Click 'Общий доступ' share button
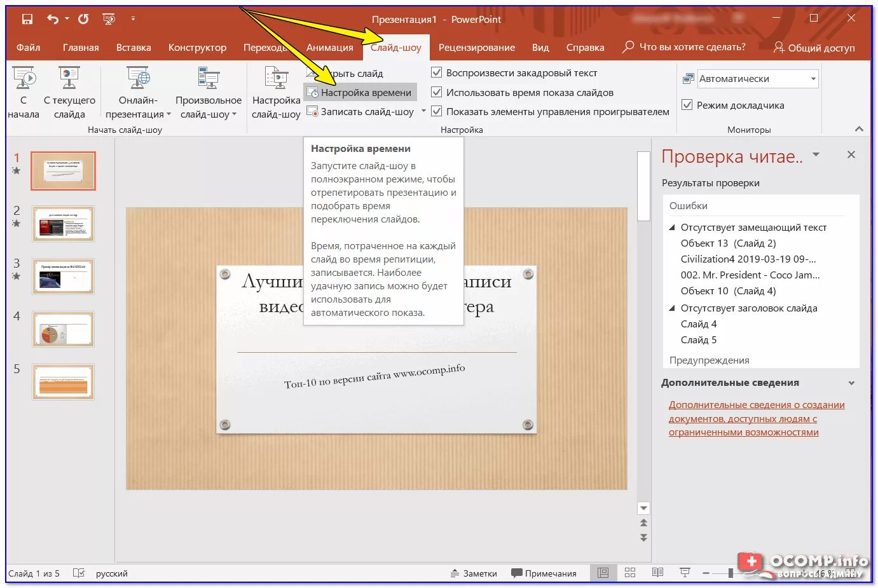 coord(814,48)
